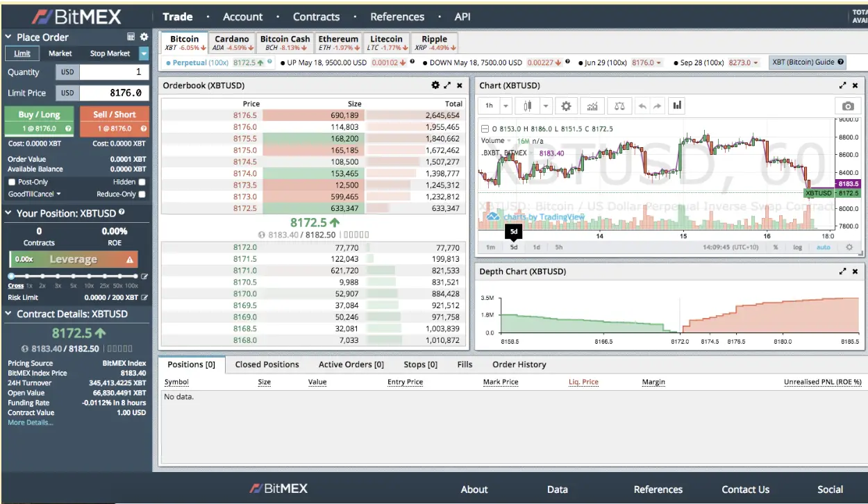
Task: Expand more order types dropdown arrow
Action: 144,53
